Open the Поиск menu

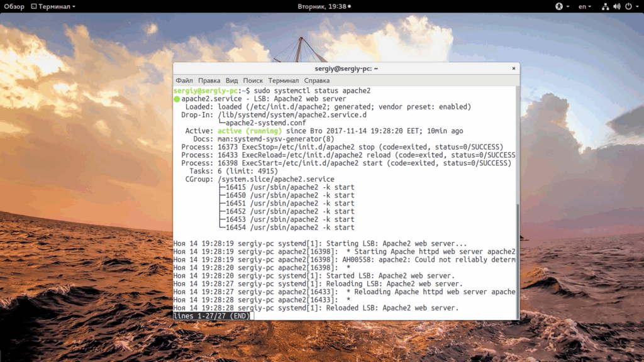point(253,80)
